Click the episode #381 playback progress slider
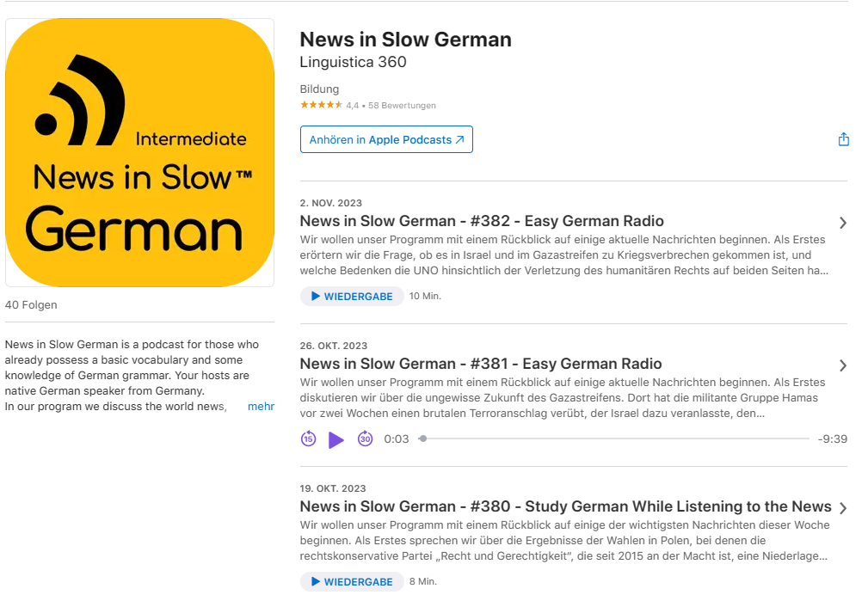The height and width of the screenshot is (601, 868). point(616,438)
